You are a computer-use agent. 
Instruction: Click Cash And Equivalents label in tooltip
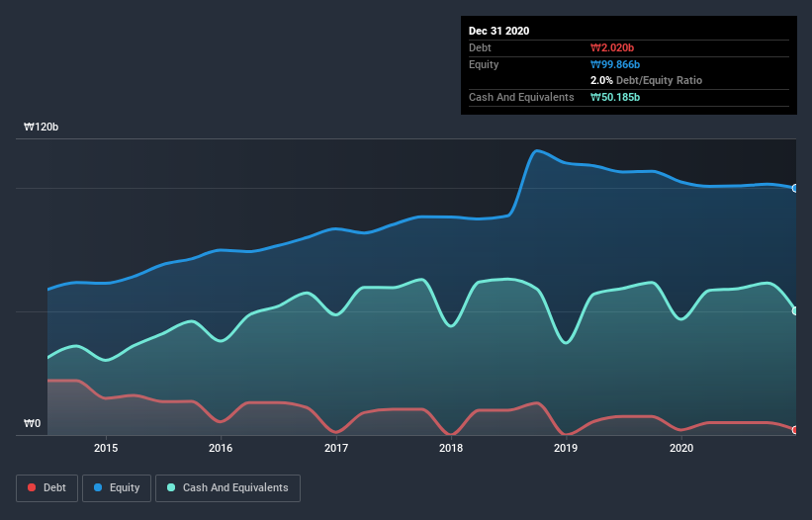(521, 97)
